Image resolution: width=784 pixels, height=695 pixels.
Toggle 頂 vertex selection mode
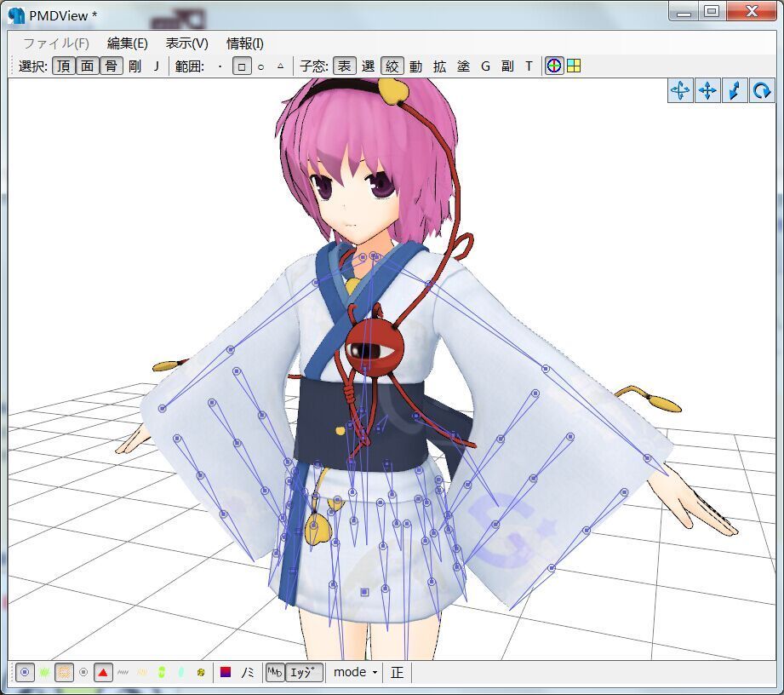click(x=63, y=66)
